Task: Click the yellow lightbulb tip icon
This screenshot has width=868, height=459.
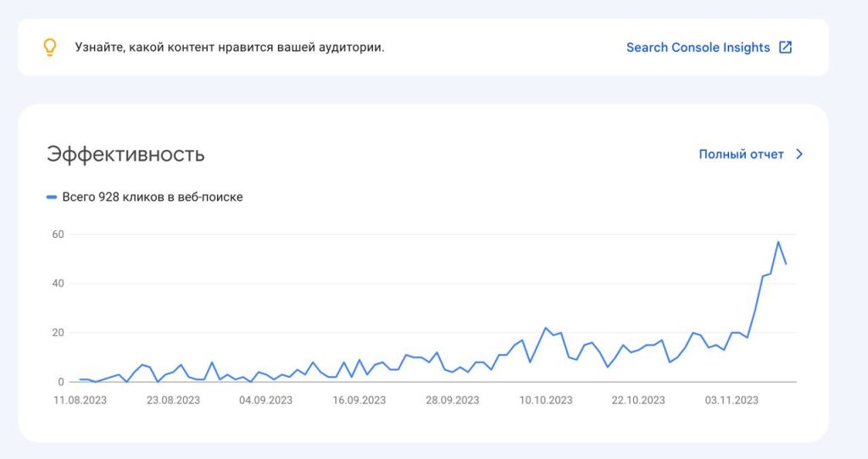Action: click(50, 47)
